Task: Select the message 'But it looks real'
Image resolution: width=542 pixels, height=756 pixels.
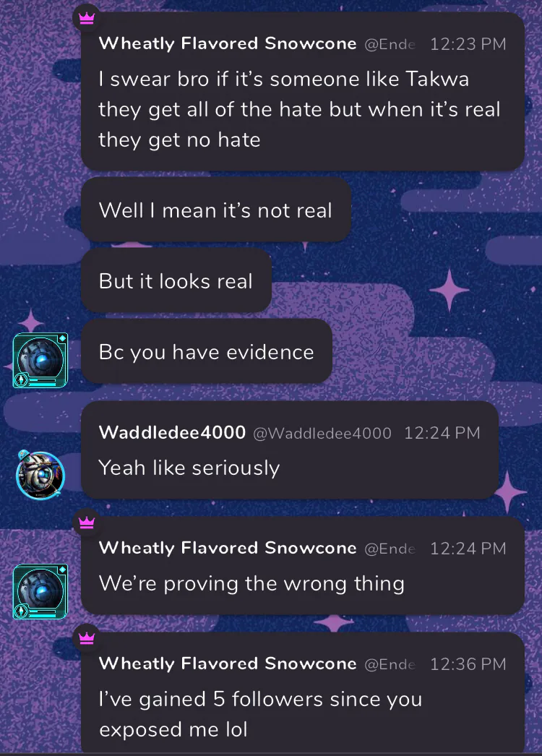Action: 176,280
